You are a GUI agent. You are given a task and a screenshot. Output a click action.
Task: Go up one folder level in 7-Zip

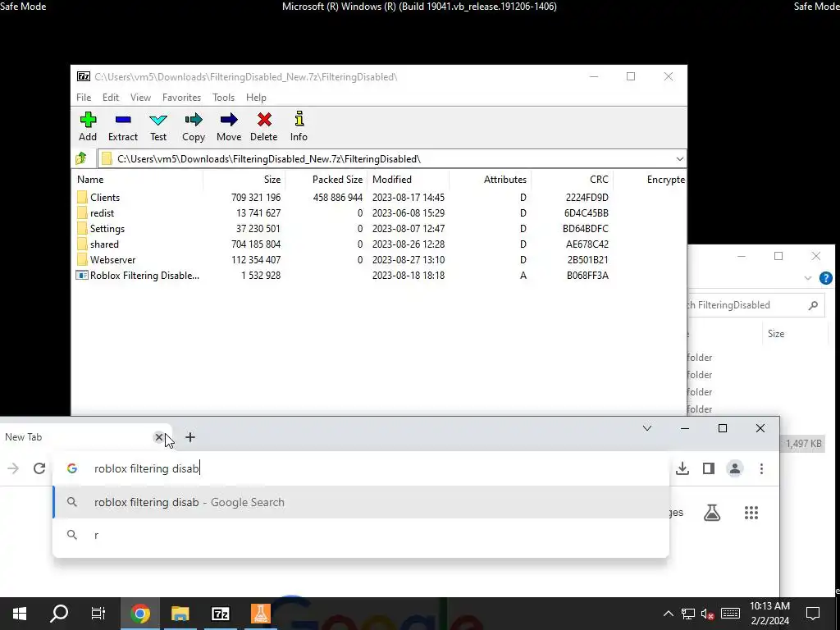[81, 158]
